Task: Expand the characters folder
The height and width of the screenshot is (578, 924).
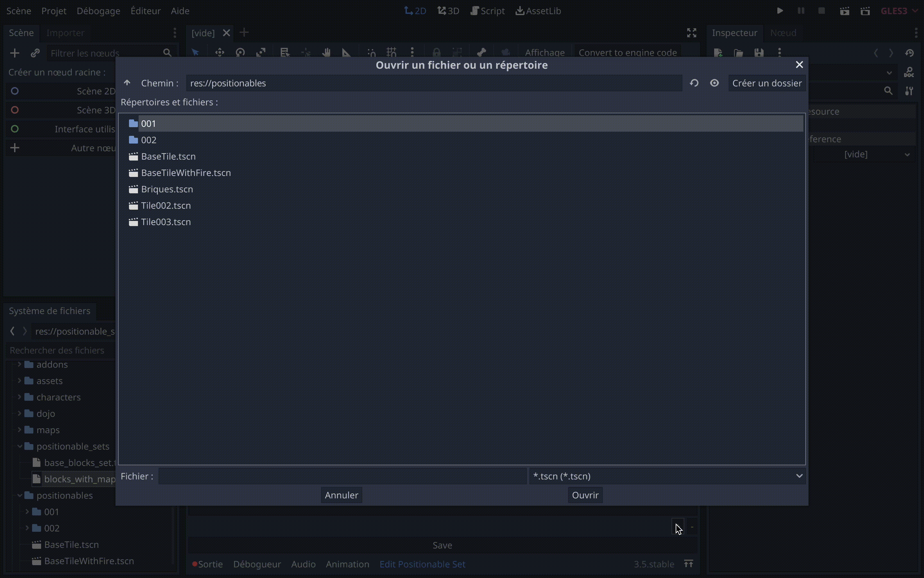Action: tap(19, 397)
